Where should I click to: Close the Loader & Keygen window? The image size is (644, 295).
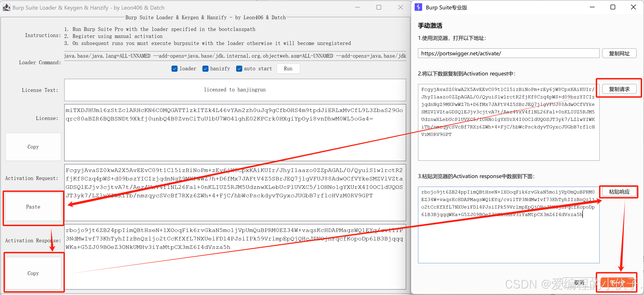pyautogui.click(x=401, y=7)
